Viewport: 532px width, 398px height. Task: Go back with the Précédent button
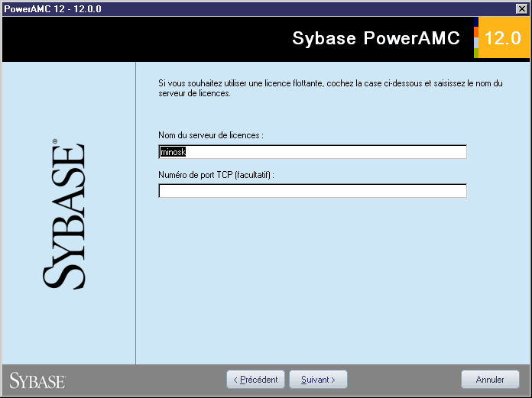(x=255, y=380)
